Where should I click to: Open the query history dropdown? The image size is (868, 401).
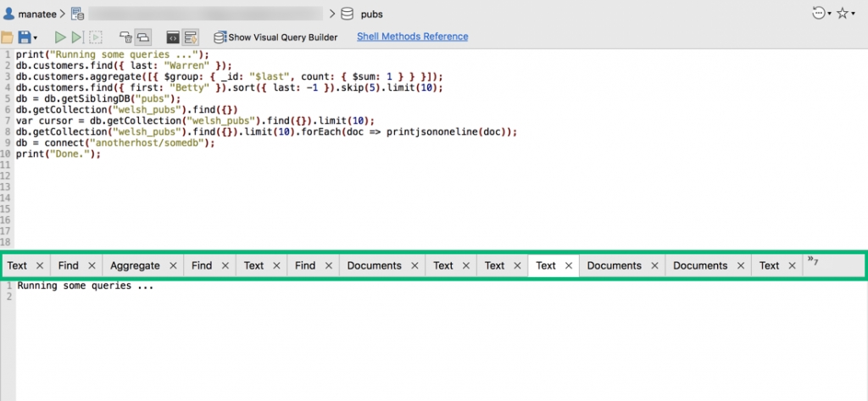point(821,14)
